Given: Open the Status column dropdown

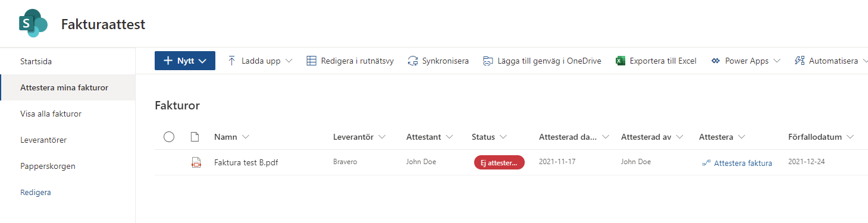Looking at the screenshot, I should (x=503, y=137).
